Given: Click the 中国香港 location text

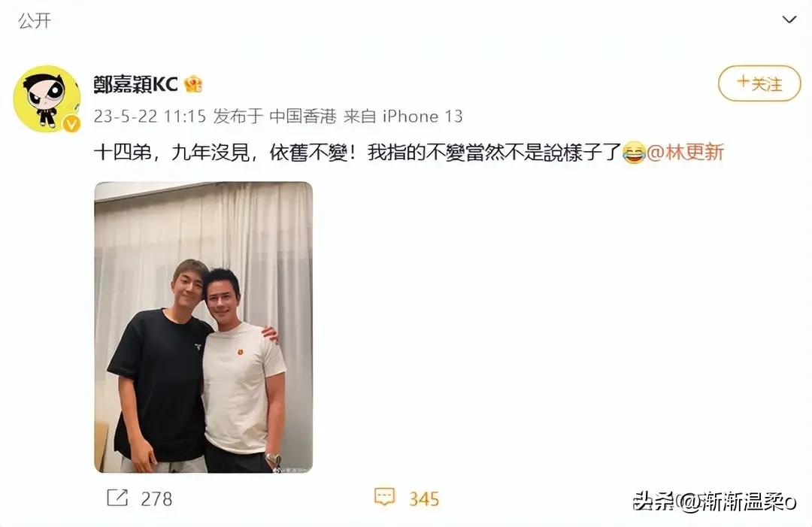Looking at the screenshot, I should tap(302, 116).
